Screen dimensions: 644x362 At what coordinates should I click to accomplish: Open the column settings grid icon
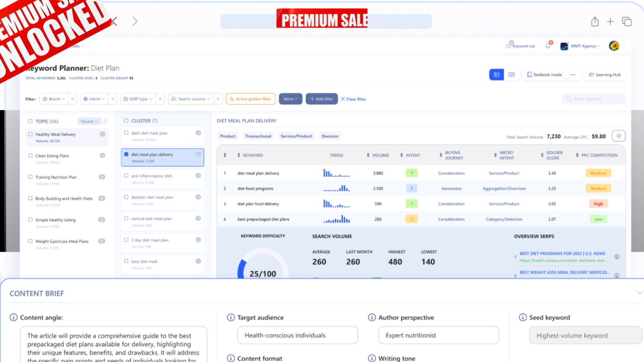[x=619, y=136]
